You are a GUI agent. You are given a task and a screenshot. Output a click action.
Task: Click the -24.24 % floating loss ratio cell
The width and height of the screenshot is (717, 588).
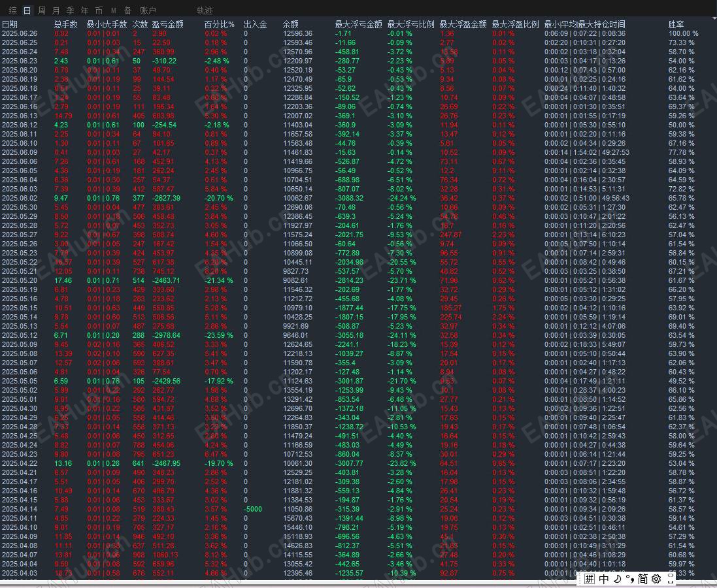click(x=402, y=198)
